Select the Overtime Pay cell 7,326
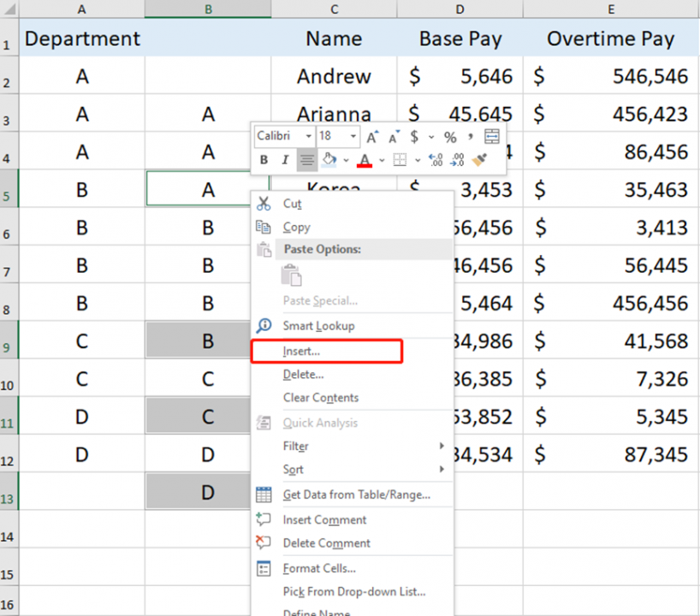The width and height of the screenshot is (700, 616). 611,378
